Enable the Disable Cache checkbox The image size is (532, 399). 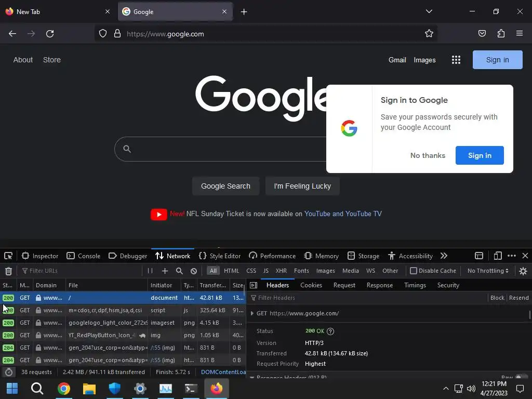(x=413, y=271)
